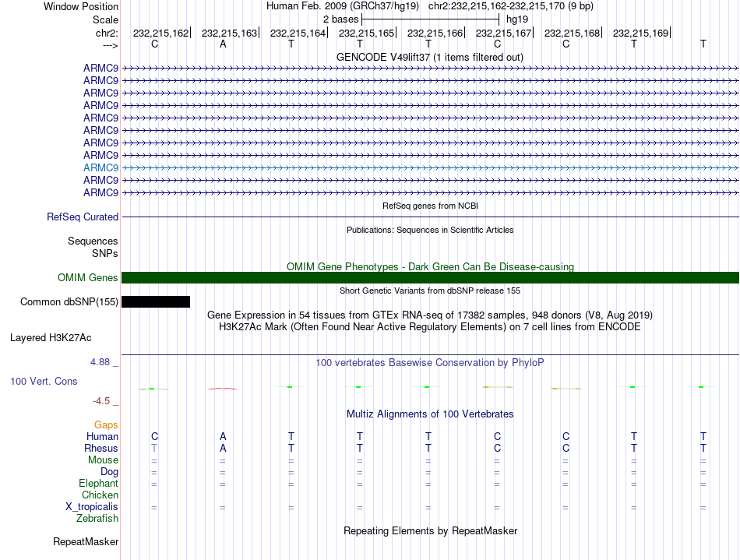The height and width of the screenshot is (560, 740).
Task: Open Short Genetic Variants from dbSNP release 155 title
Action: pos(430,291)
